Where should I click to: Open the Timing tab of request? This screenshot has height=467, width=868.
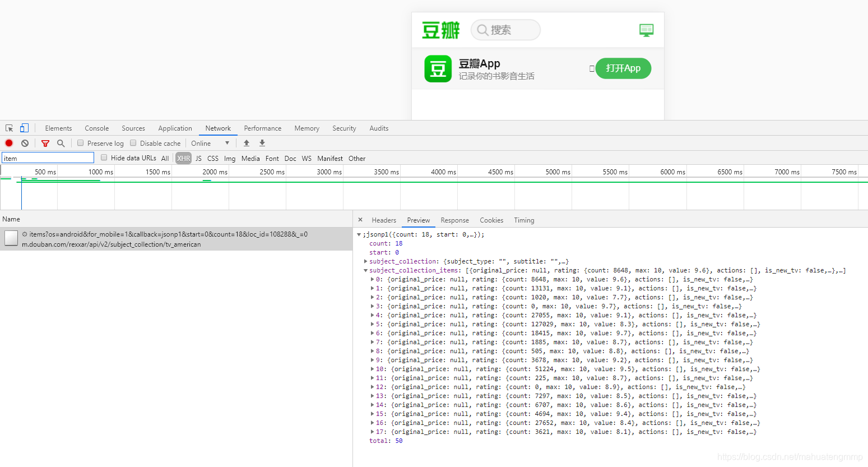(524, 220)
